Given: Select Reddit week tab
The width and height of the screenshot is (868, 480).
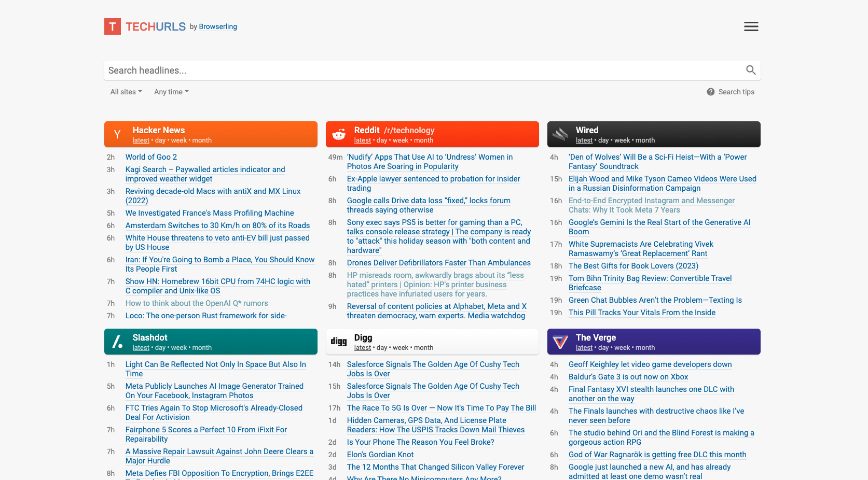Looking at the screenshot, I should click(401, 140).
